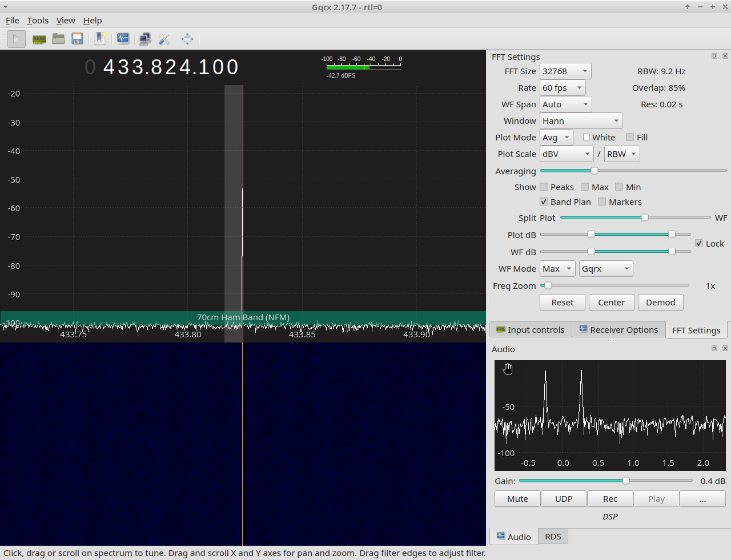Viewport: 731px width, 560px height.
Task: Open the FFT Size dropdown
Action: tap(565, 71)
